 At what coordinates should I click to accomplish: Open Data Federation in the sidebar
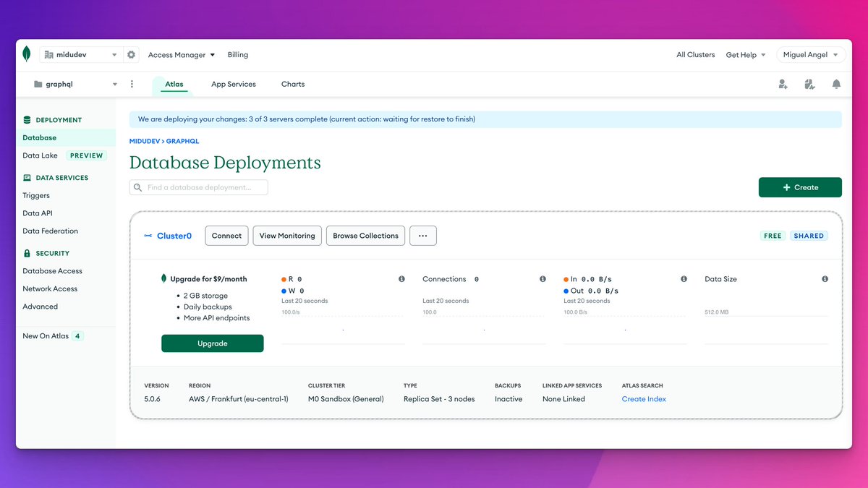coord(50,231)
